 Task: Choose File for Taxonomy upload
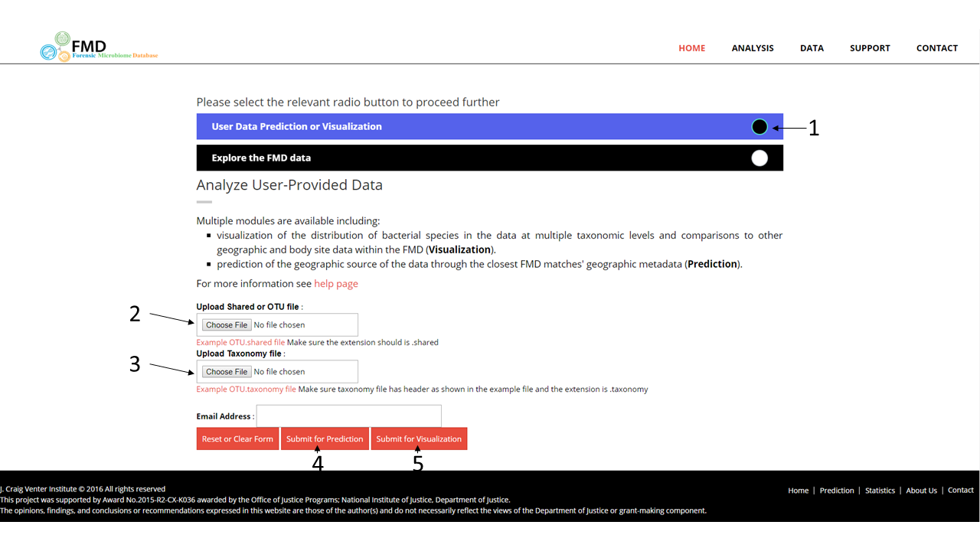click(x=226, y=372)
